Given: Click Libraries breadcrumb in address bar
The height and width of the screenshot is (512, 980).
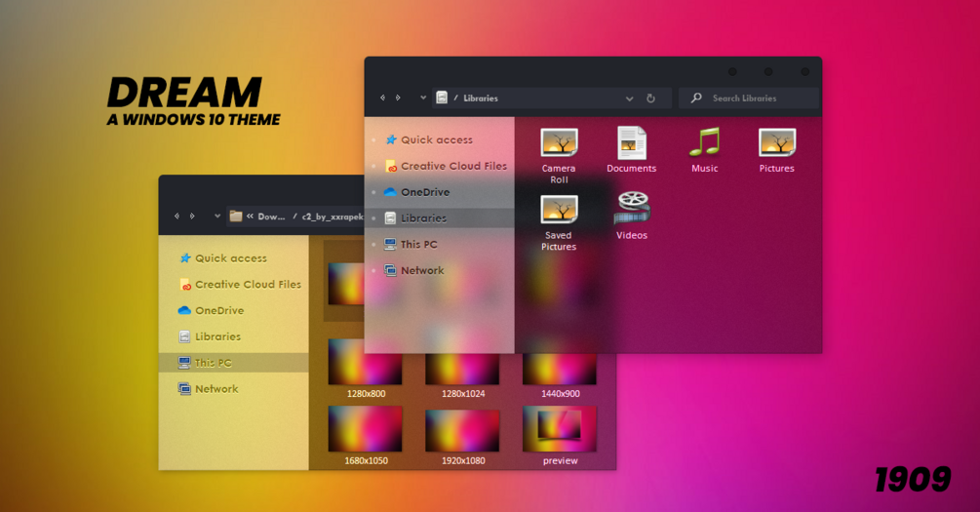Looking at the screenshot, I should coord(481,98).
